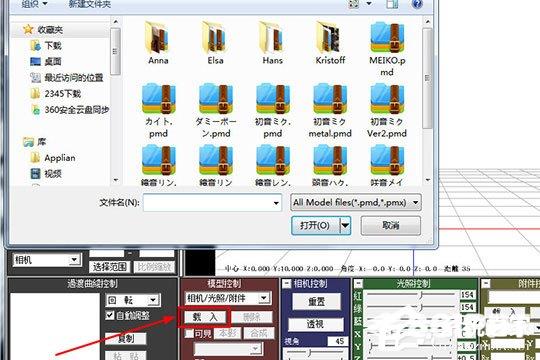The height and width of the screenshot is (360, 540).
Task: Expand the 文件名 combo box arrow
Action: pyautogui.click(x=276, y=203)
